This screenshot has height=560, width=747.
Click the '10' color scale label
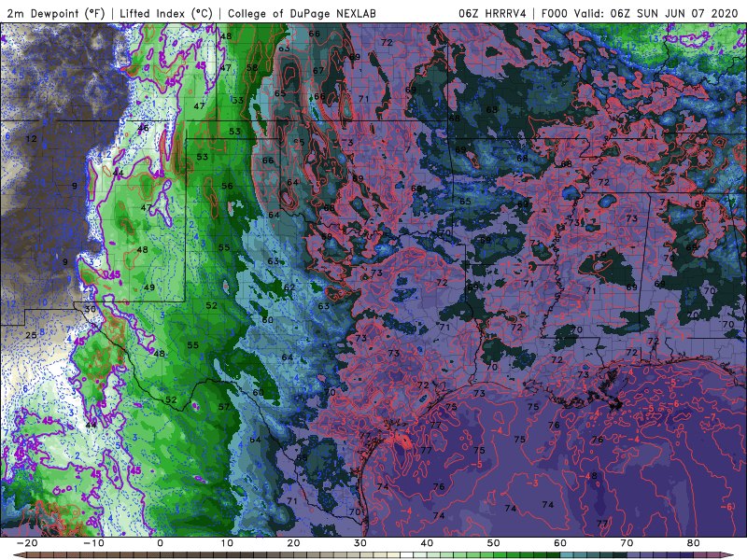(227, 543)
